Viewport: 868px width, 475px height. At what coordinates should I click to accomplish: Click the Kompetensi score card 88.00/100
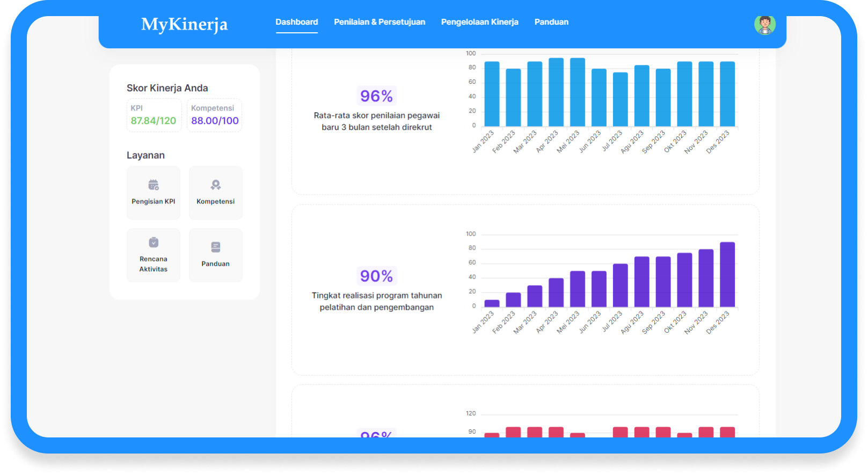(x=215, y=115)
